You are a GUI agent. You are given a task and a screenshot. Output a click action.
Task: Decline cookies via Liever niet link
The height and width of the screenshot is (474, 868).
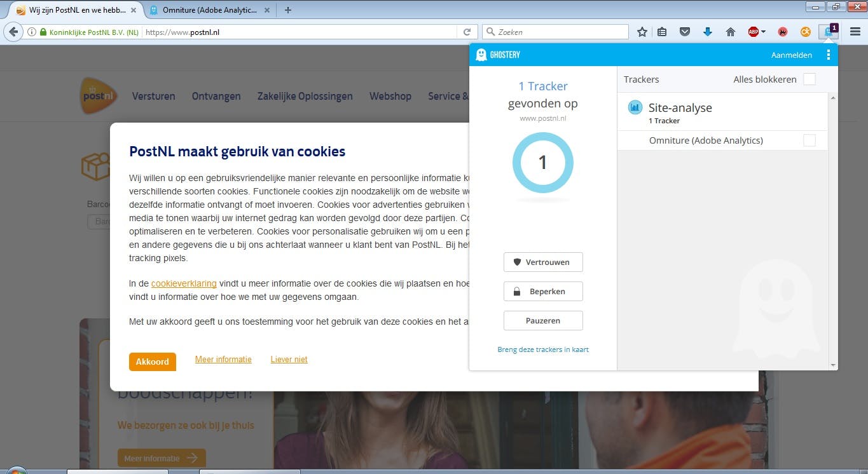pos(289,359)
